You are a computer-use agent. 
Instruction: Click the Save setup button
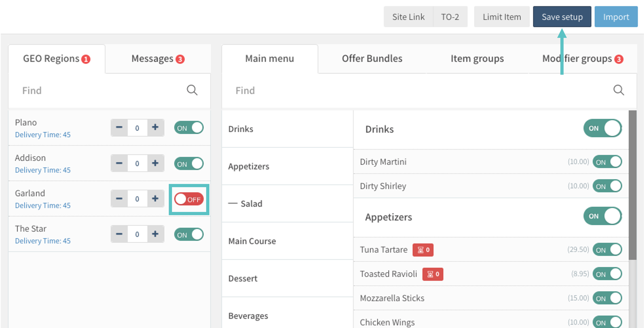(x=562, y=17)
